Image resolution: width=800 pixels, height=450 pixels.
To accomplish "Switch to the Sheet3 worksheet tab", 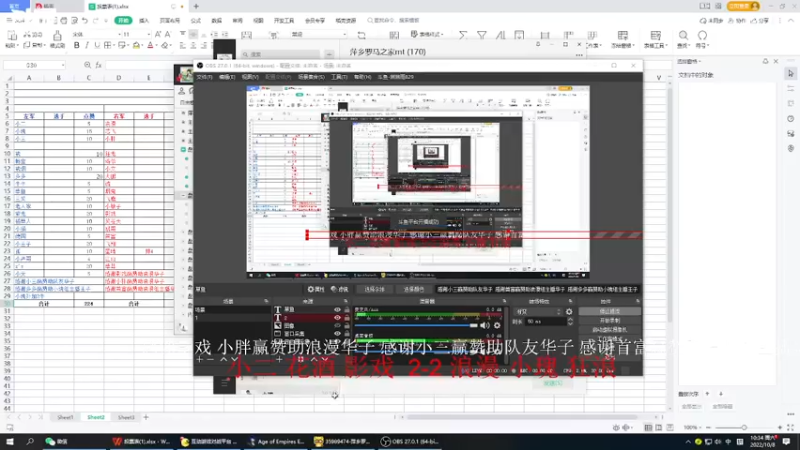I will click(126, 417).
